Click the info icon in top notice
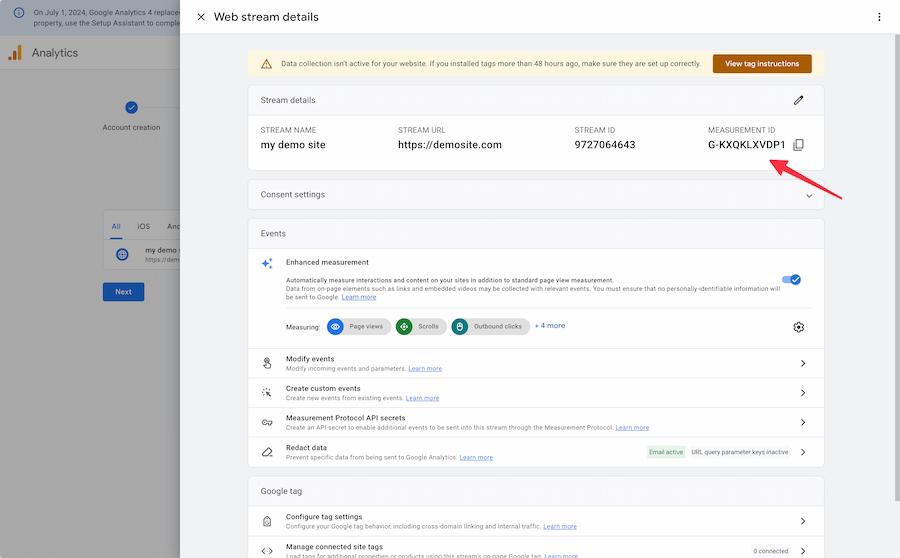Image resolution: width=900 pixels, height=558 pixels. pyautogui.click(x=19, y=12)
